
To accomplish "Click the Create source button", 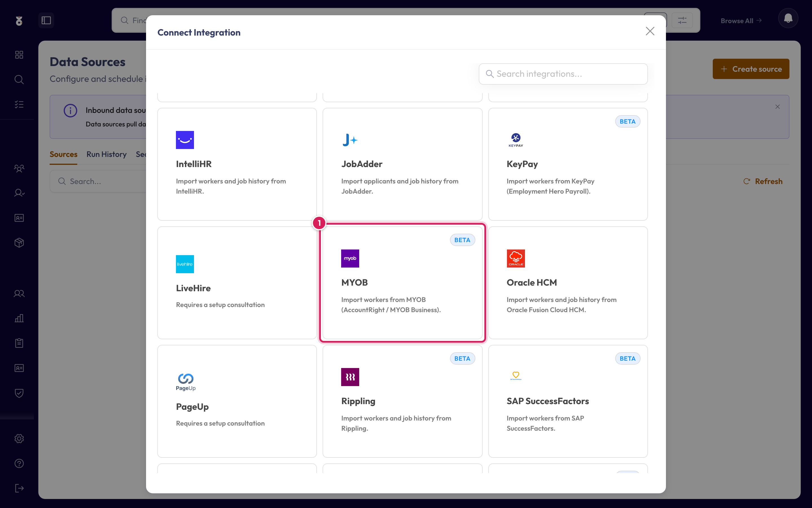I will tap(751, 69).
